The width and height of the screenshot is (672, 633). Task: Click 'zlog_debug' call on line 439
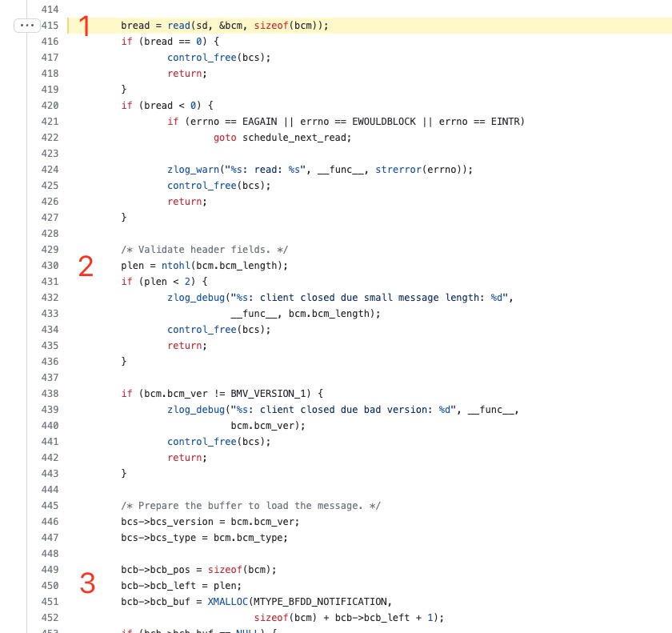pyautogui.click(x=196, y=410)
